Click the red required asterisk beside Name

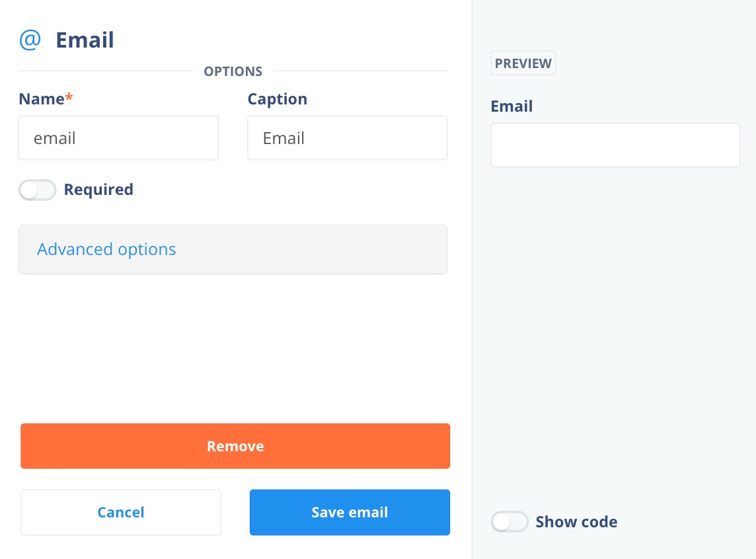click(69, 97)
